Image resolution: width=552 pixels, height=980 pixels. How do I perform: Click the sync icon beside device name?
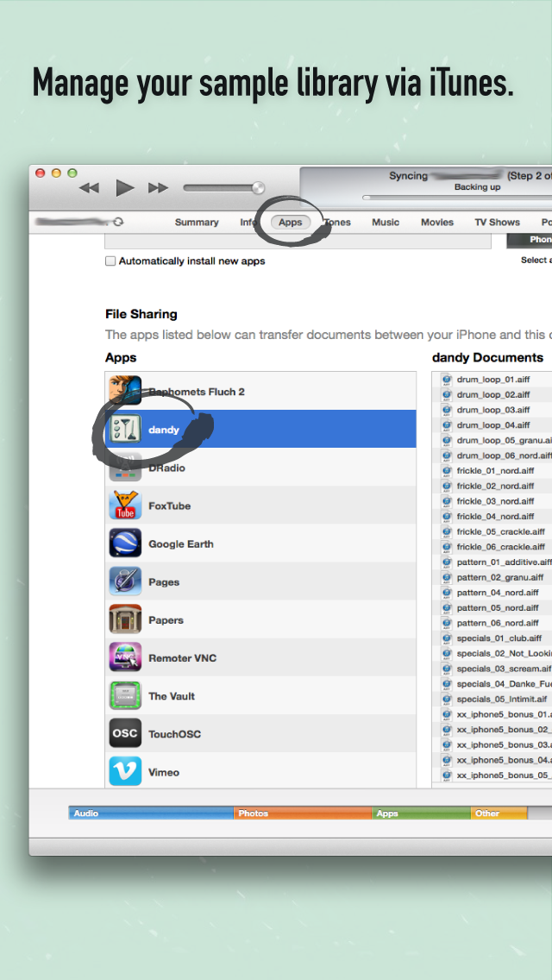pyautogui.click(x=117, y=222)
